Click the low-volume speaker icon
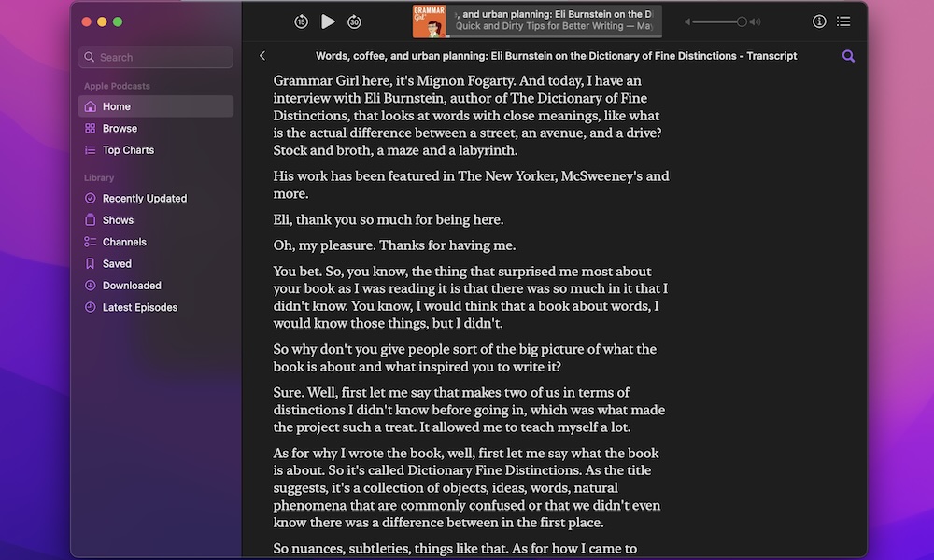934x560 pixels. tap(686, 22)
